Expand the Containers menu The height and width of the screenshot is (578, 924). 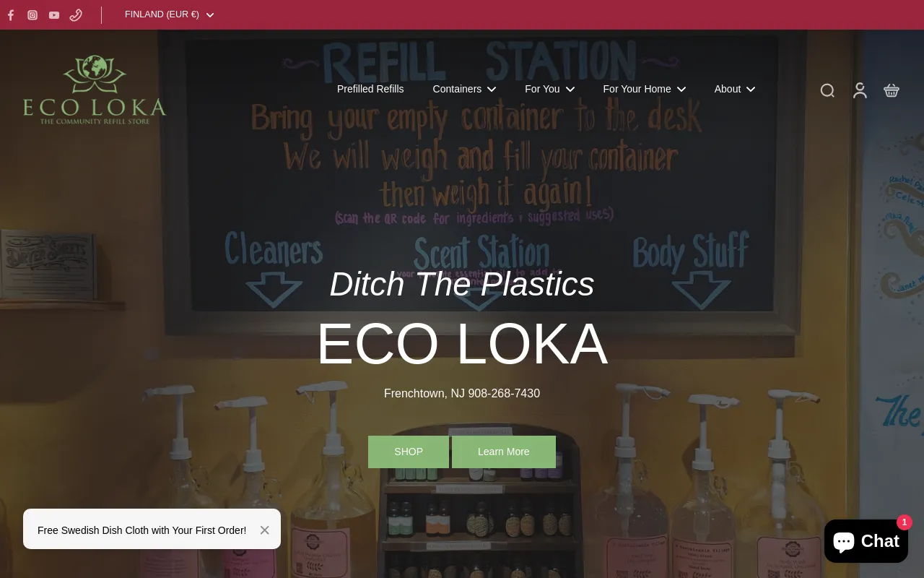coord(464,89)
